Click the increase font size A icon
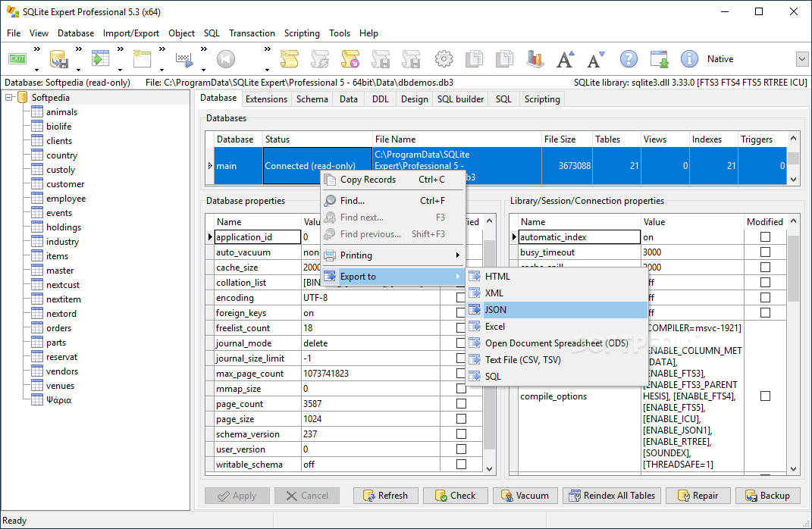This screenshot has height=529, width=812. [x=565, y=59]
